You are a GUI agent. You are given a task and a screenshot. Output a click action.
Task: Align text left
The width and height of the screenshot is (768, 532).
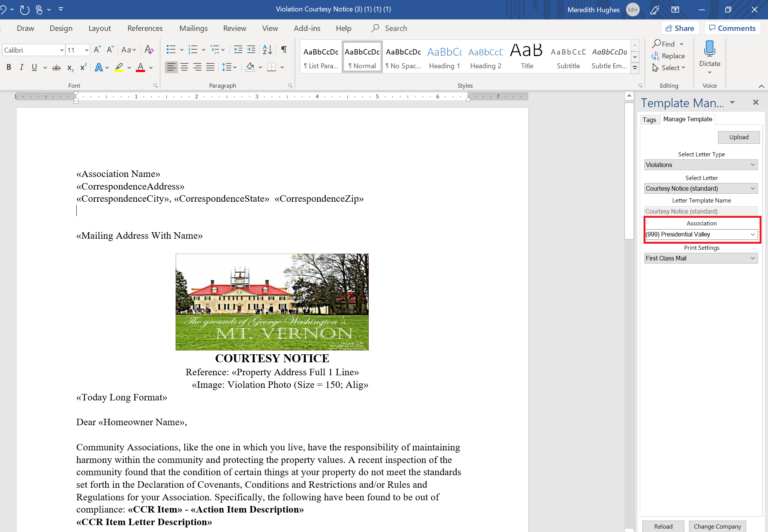click(x=171, y=67)
